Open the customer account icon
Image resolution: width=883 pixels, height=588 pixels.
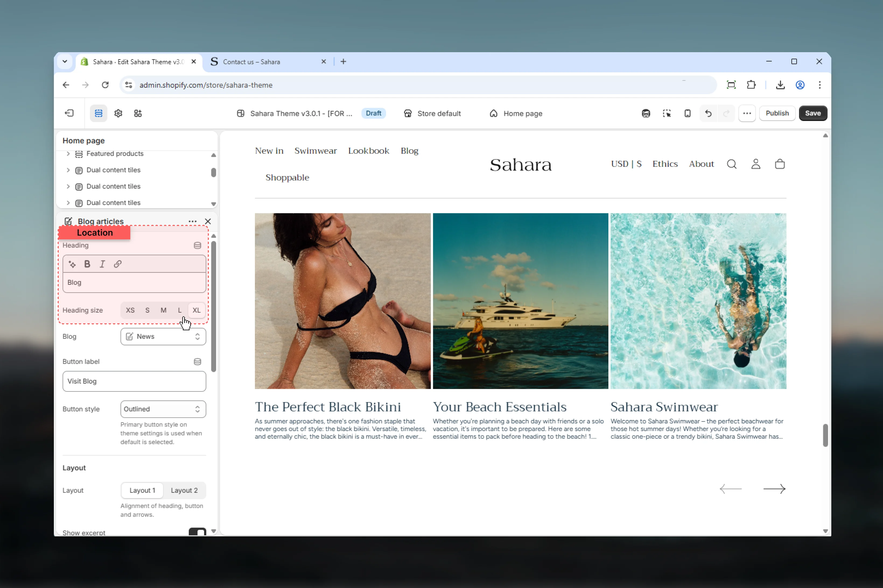pyautogui.click(x=755, y=164)
